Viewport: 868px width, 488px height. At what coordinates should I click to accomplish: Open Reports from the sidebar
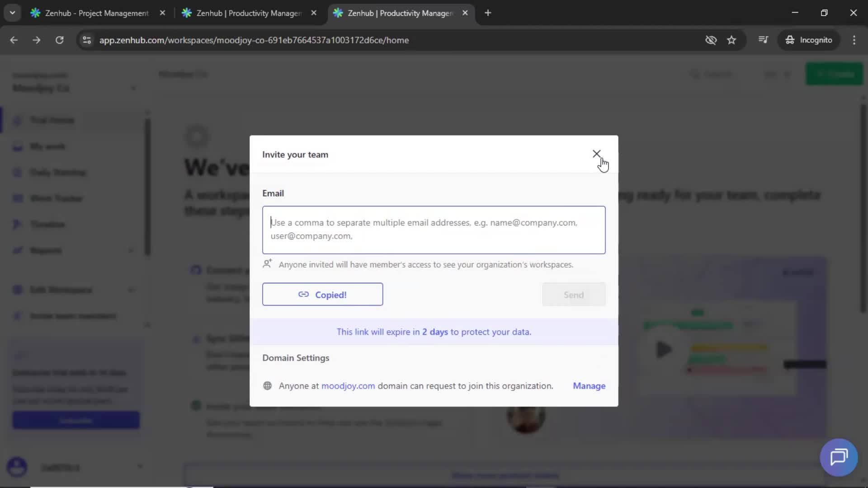point(45,250)
